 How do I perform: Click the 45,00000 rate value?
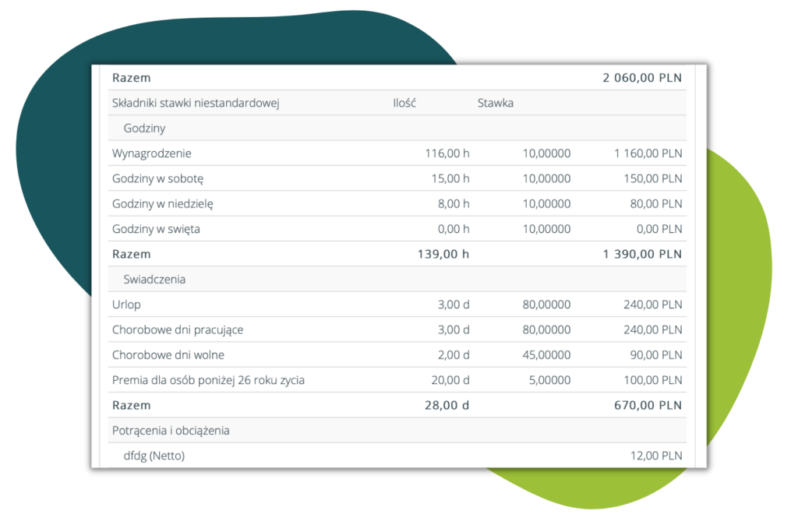click(x=546, y=355)
